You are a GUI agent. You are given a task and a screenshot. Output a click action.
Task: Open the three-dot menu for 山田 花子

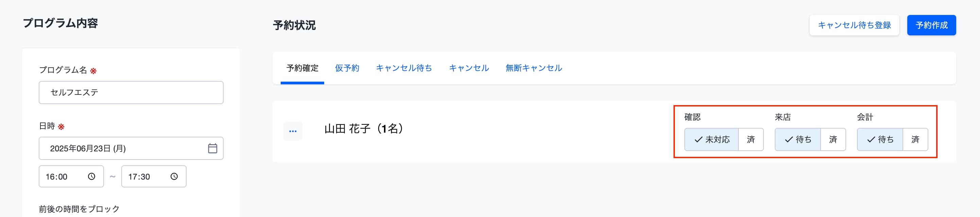click(x=293, y=131)
